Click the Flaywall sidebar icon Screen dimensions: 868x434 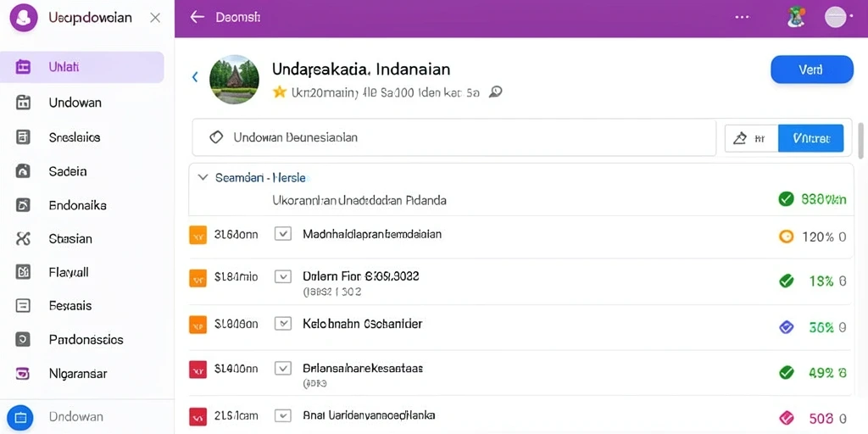point(23,272)
